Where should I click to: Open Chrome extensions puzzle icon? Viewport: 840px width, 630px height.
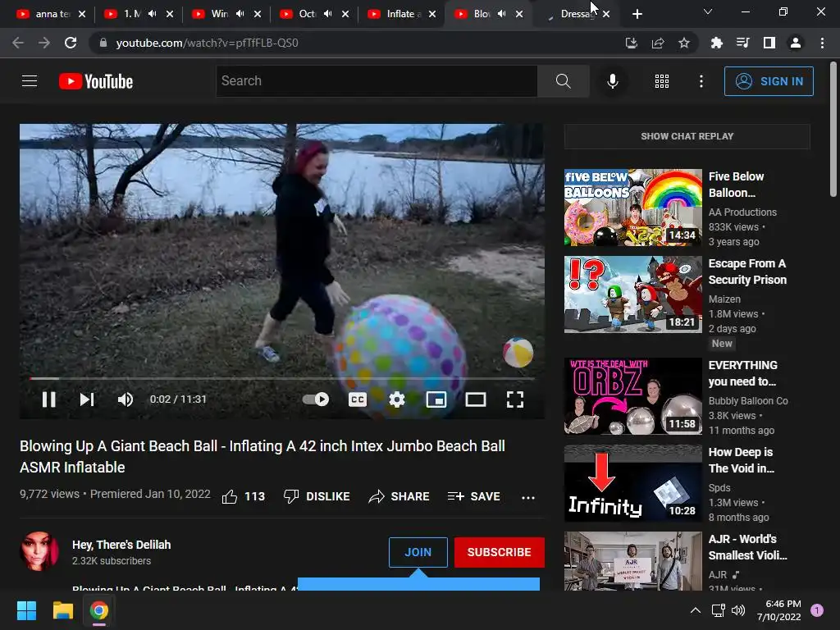tap(716, 43)
